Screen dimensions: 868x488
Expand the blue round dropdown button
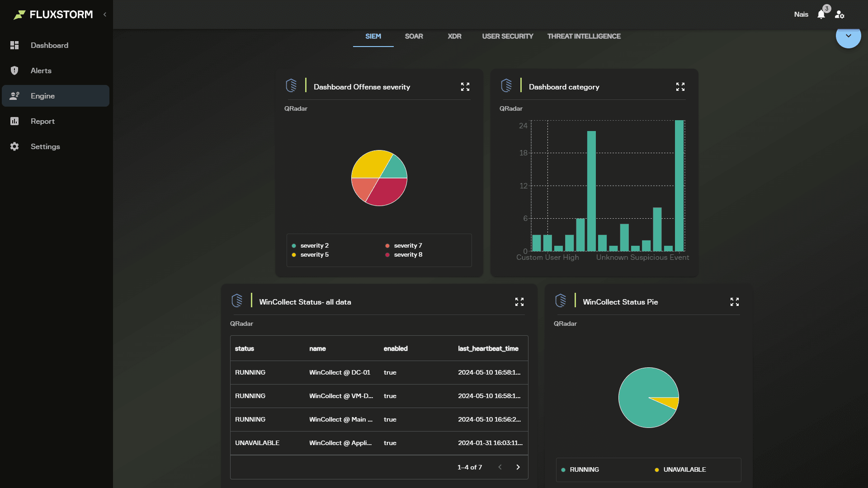848,36
